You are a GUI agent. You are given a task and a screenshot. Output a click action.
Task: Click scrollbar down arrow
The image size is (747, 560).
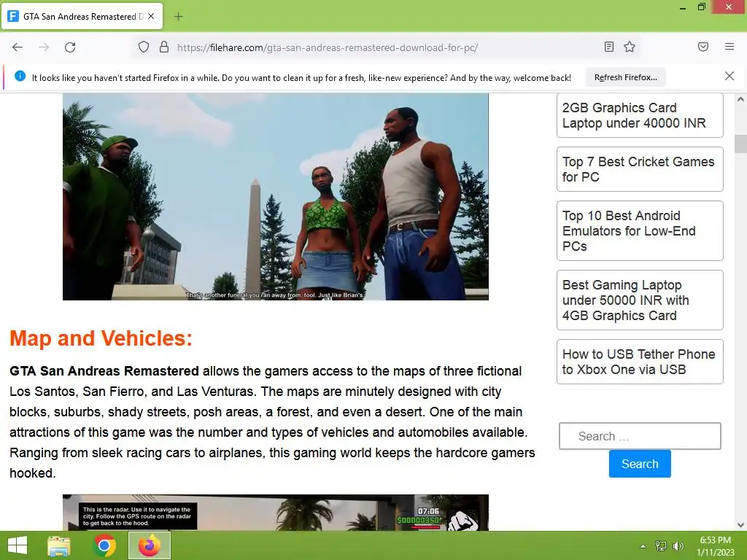(x=740, y=525)
